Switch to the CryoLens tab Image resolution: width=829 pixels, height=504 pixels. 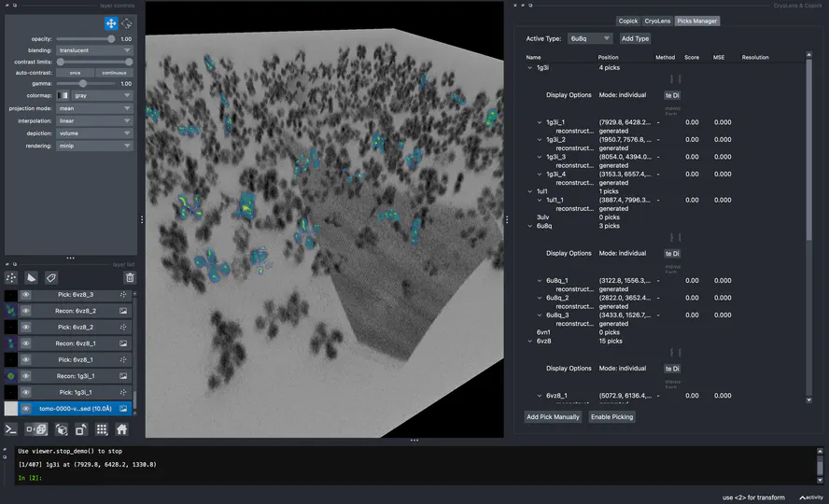pos(657,21)
